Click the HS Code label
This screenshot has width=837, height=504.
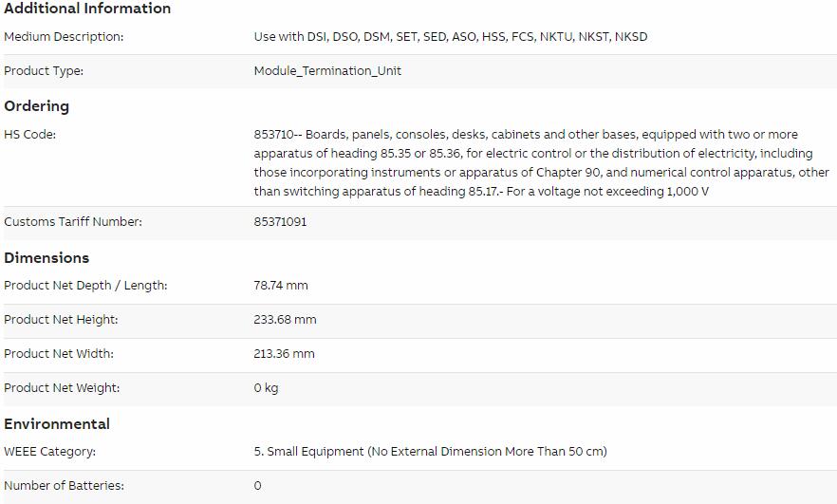pyautogui.click(x=30, y=135)
